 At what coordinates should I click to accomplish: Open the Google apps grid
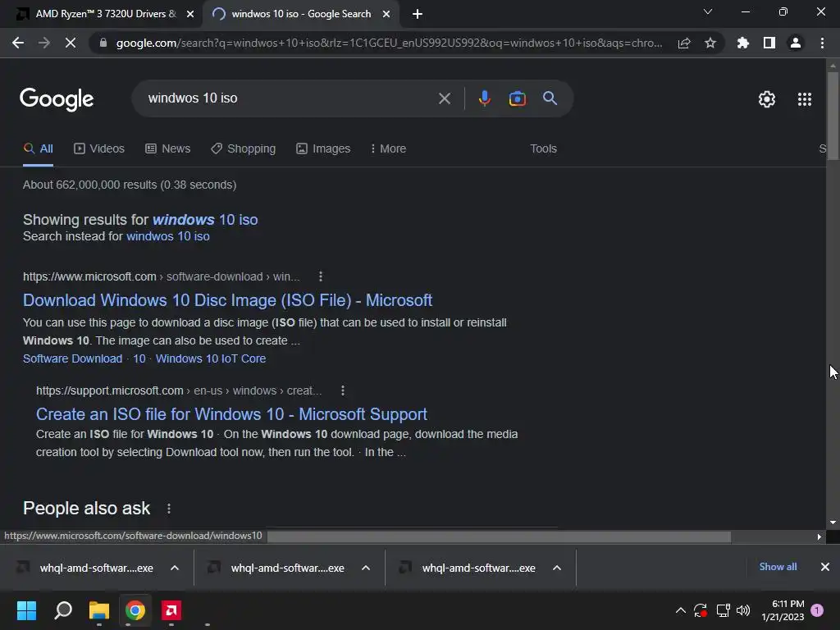click(x=804, y=99)
